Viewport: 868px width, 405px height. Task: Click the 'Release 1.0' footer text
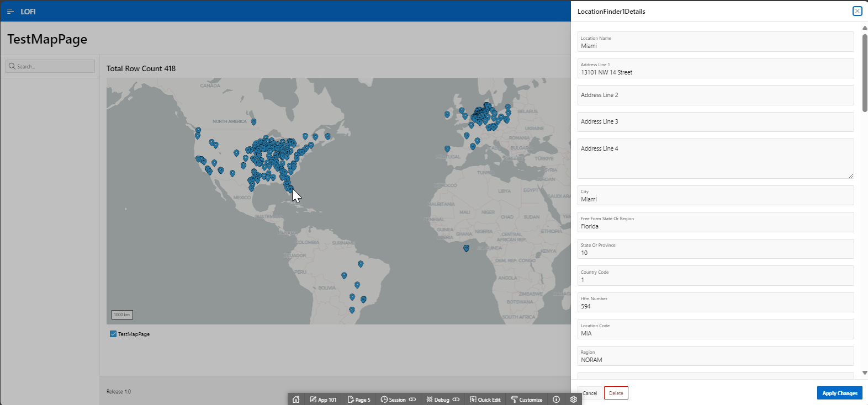pyautogui.click(x=119, y=391)
